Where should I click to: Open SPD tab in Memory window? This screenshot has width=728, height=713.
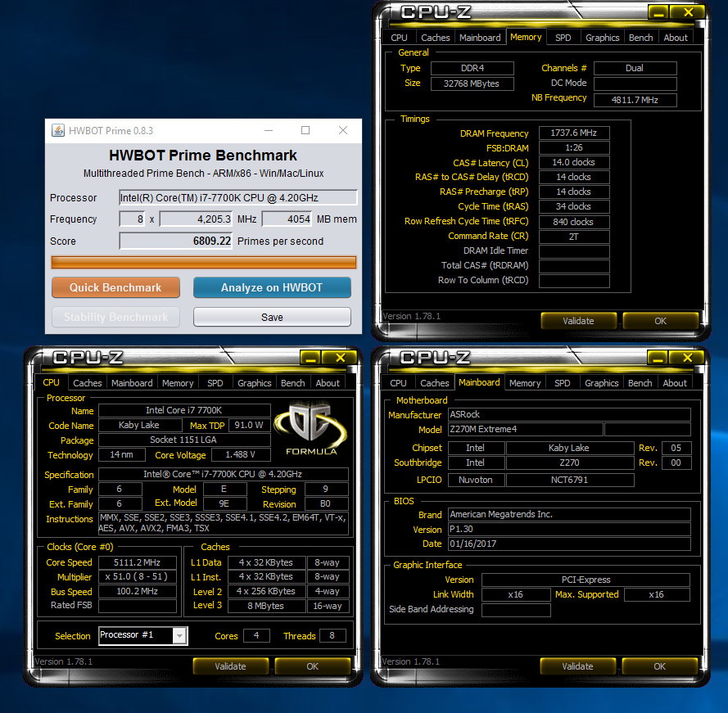coord(563,38)
